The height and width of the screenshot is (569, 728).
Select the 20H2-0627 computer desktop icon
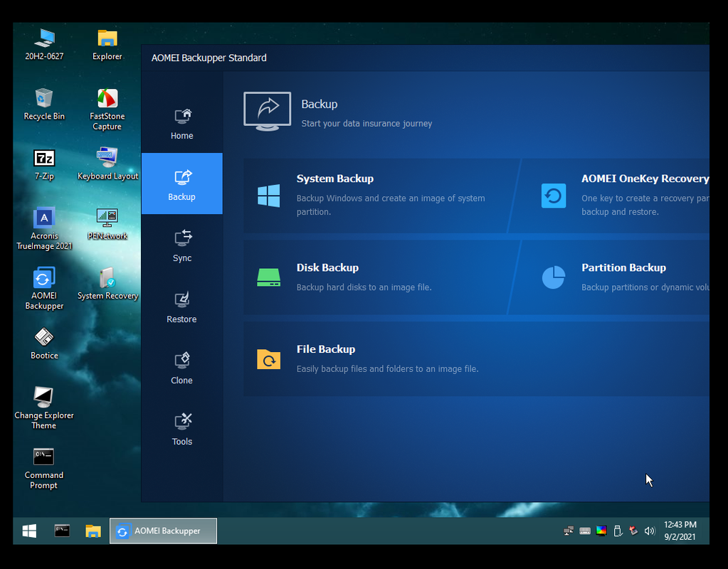[44, 44]
